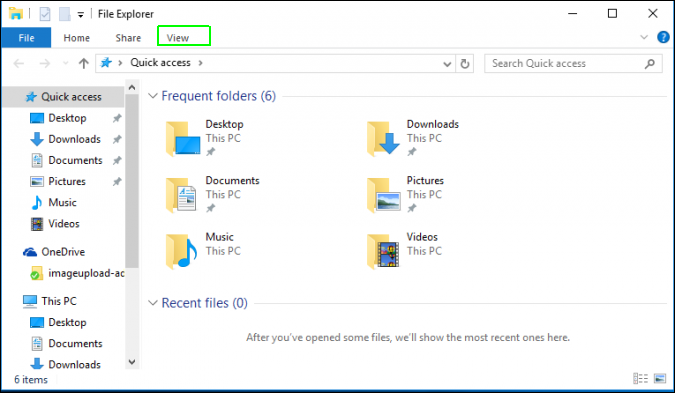Open the Help question mark icon
675x393 pixels.
(x=663, y=37)
